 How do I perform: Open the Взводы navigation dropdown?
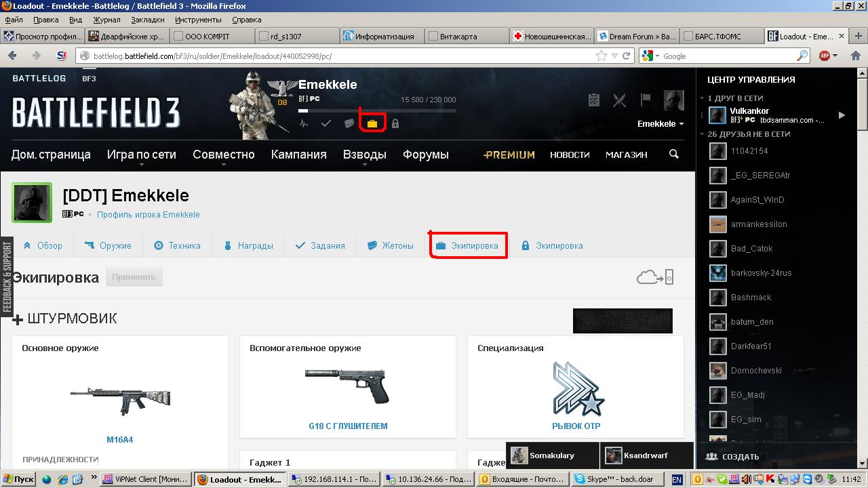[x=364, y=155]
